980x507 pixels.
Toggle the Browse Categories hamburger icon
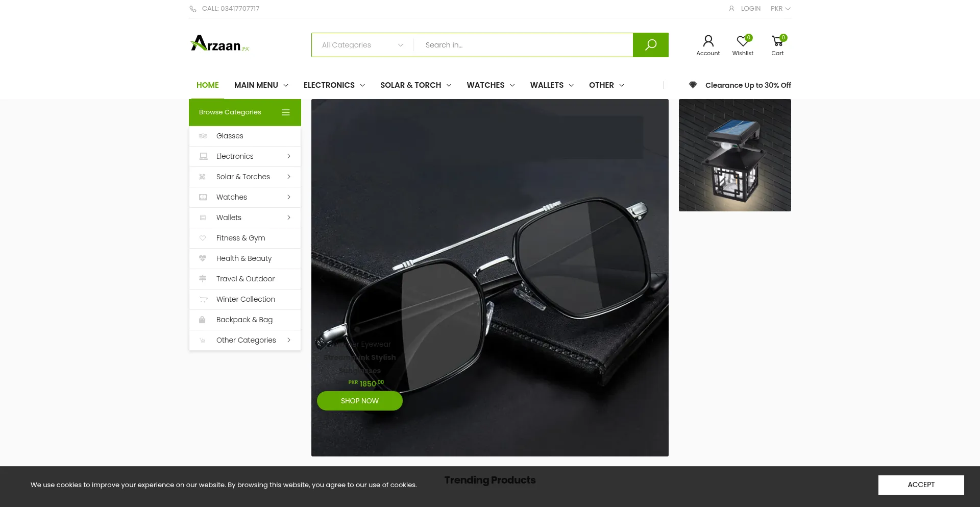(x=286, y=112)
